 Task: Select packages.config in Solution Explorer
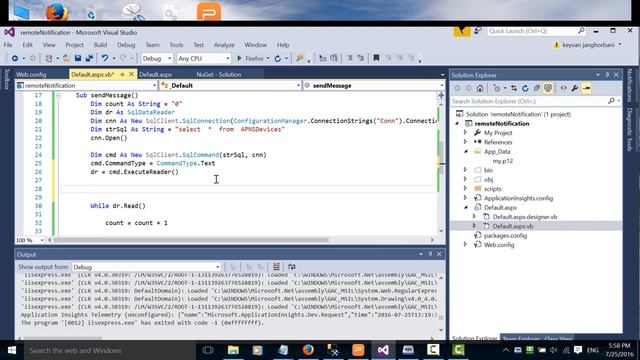(x=505, y=236)
